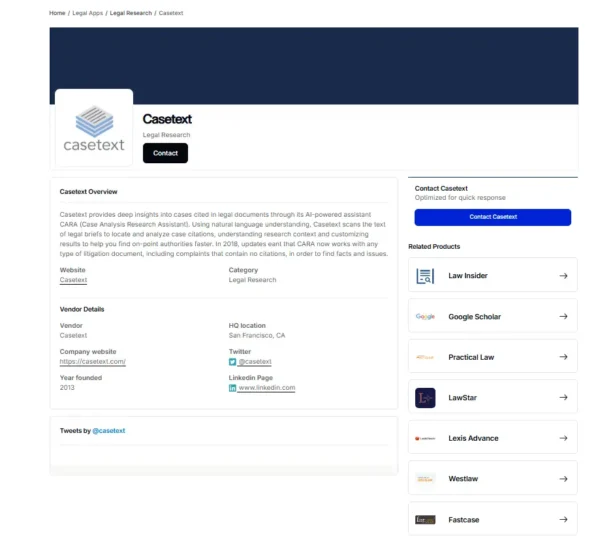The width and height of the screenshot is (600, 540).
Task: Open the Legal Research breadcrumb
Action: [x=131, y=13]
